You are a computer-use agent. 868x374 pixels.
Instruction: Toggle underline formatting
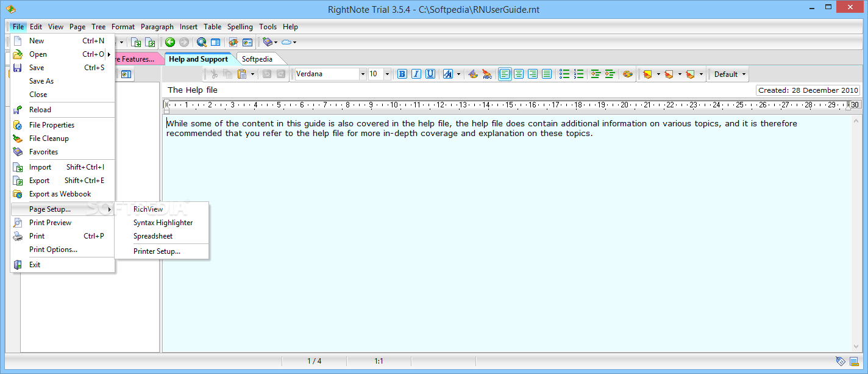[x=430, y=74]
